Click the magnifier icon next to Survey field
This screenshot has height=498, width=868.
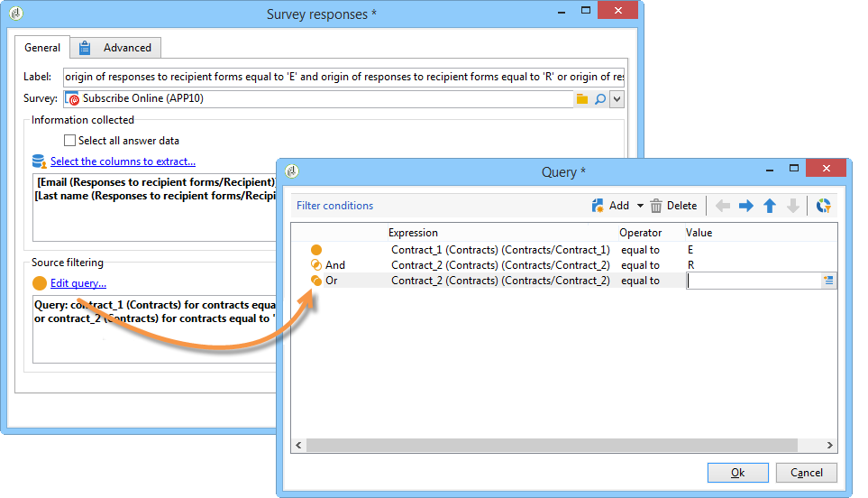600,99
